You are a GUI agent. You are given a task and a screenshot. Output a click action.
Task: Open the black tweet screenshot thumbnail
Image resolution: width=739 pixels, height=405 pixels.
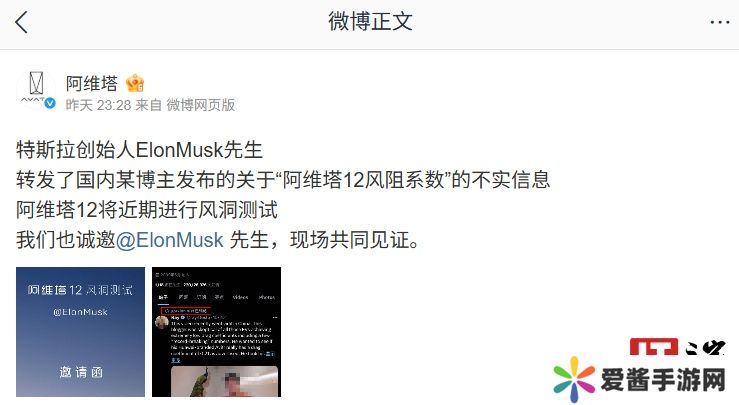(216, 332)
